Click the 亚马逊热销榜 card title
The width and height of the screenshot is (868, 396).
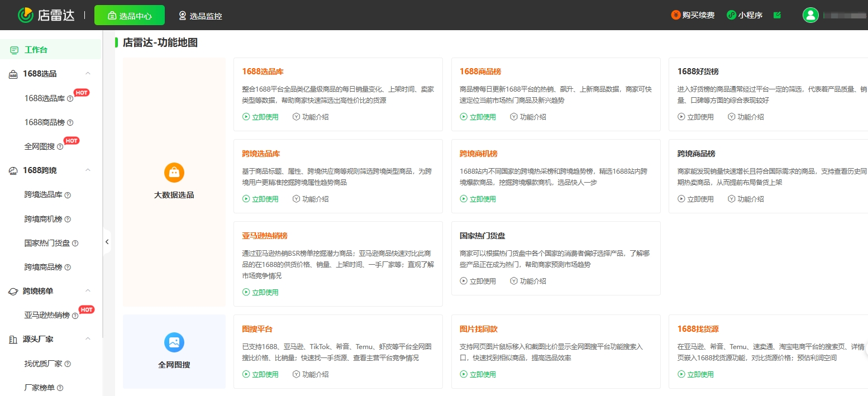(x=265, y=236)
